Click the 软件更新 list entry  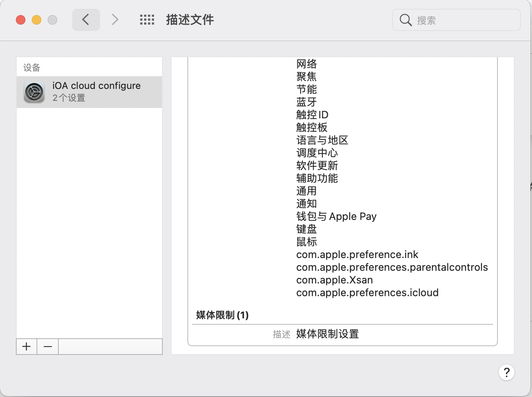317,166
